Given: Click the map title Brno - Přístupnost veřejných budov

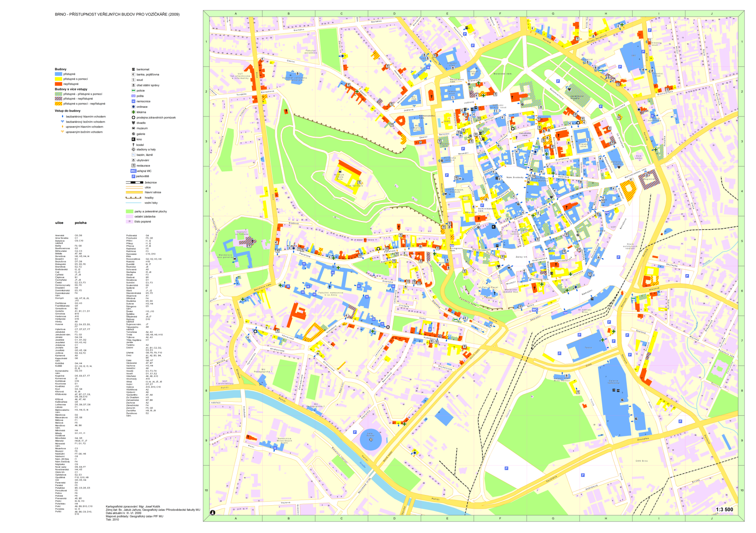Looking at the screenshot, I should click(117, 14).
